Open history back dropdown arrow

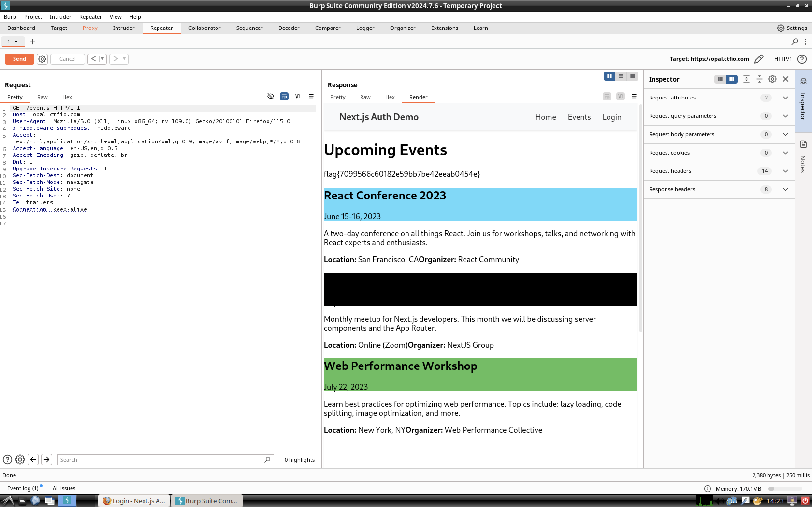[x=103, y=59]
